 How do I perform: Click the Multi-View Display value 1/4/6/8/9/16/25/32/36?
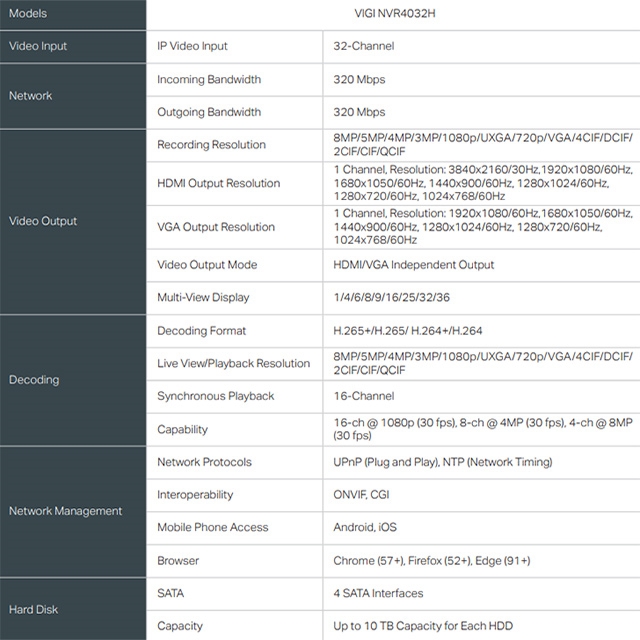391,297
